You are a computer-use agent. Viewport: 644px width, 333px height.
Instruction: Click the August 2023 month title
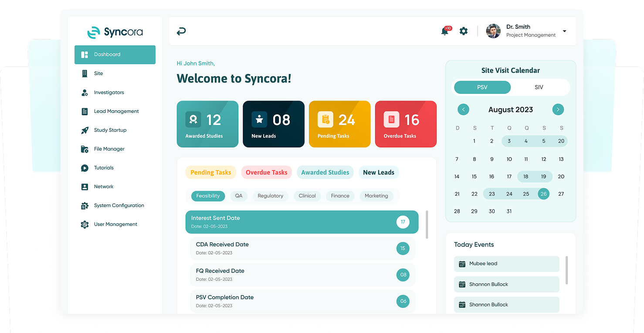point(511,110)
